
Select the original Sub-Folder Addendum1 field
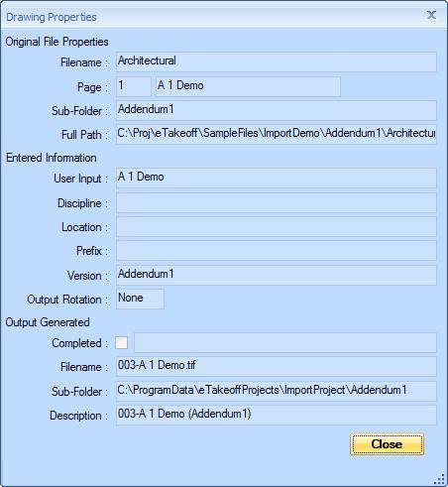tap(277, 110)
